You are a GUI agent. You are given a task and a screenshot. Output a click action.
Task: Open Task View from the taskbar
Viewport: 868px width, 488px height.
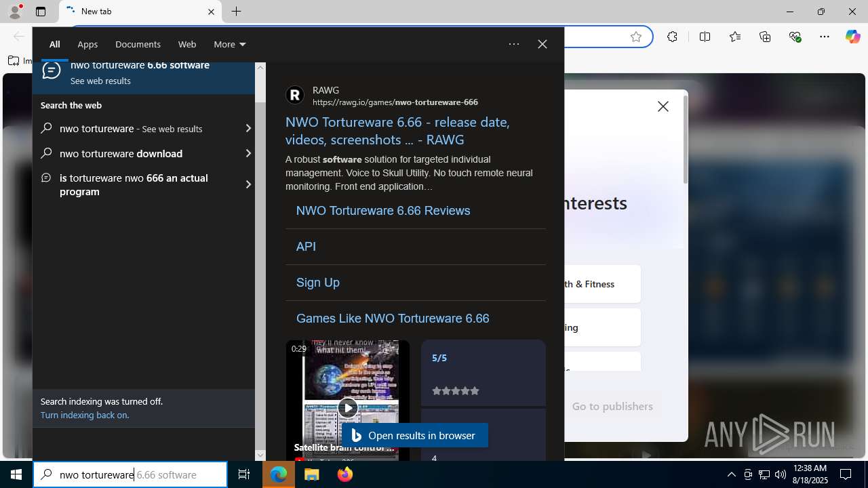244,474
